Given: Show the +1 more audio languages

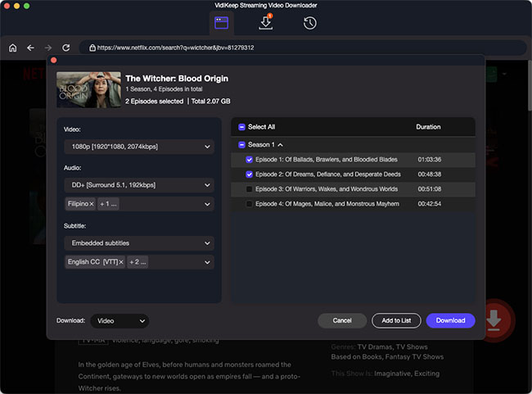Looking at the screenshot, I should (x=108, y=204).
